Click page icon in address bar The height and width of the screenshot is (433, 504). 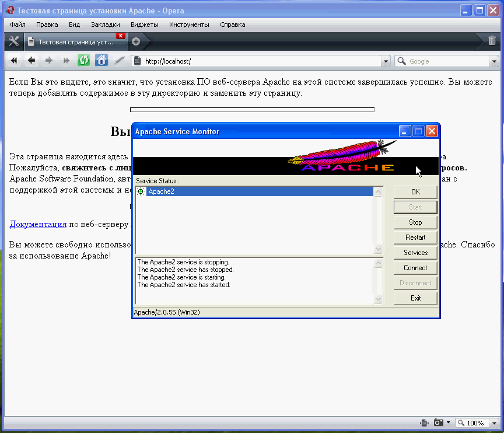137,61
